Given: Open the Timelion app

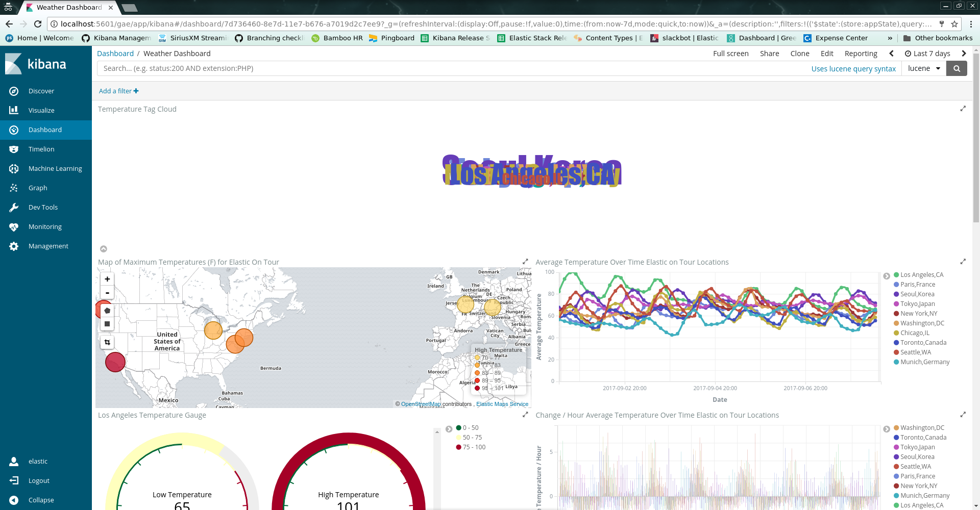Looking at the screenshot, I should pos(41,149).
